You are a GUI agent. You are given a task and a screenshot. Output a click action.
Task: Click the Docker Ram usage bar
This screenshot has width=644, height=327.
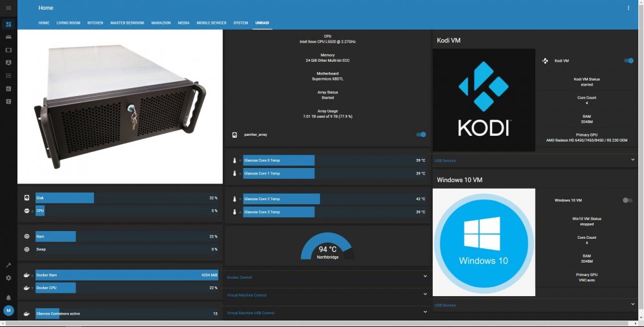(x=127, y=275)
